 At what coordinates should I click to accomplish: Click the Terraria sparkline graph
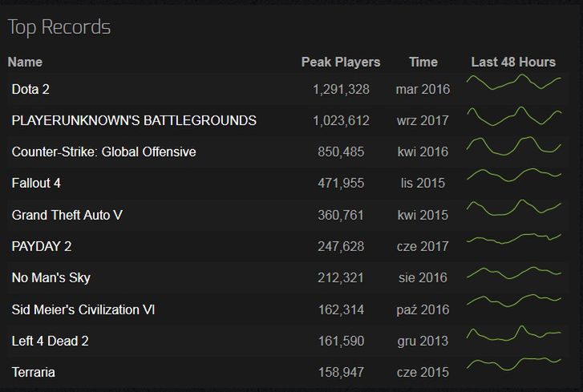click(514, 364)
